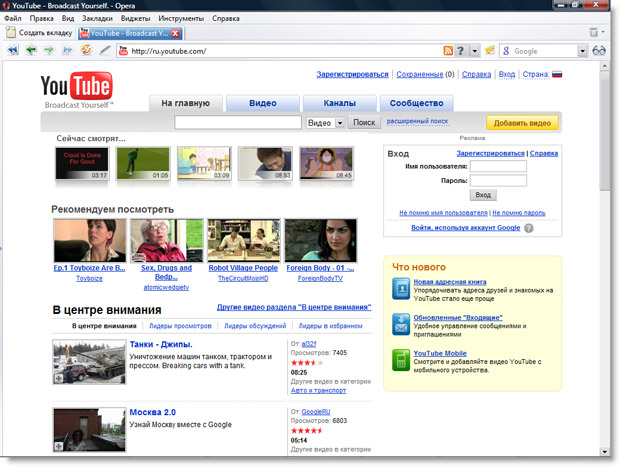Open the Файл menu

point(13,18)
